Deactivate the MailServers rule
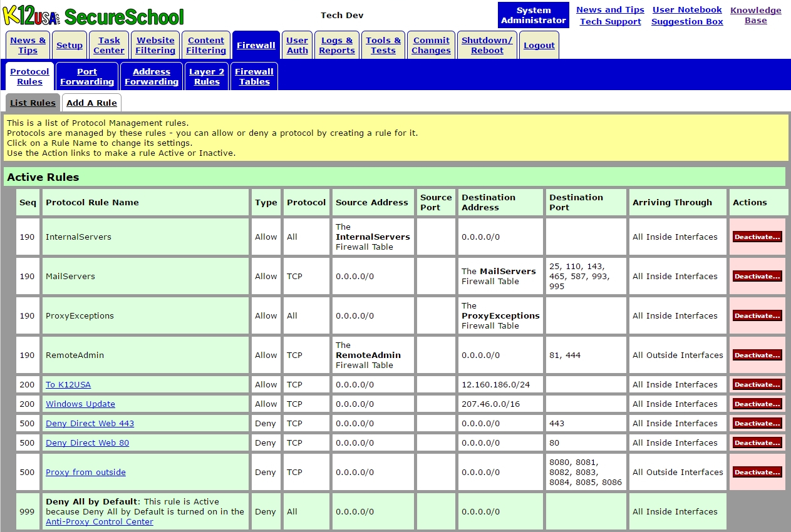This screenshot has width=791, height=532. [x=757, y=276]
